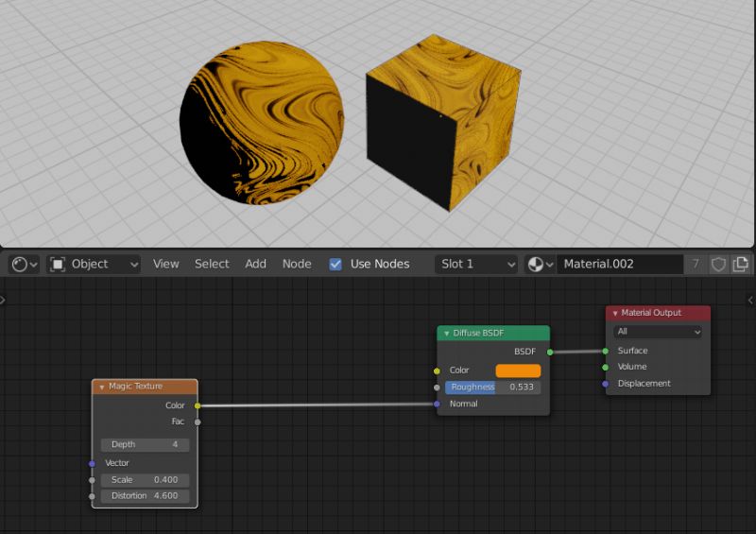The image size is (756, 534).
Task: Click the Diffuse Color input socket
Action: (x=437, y=370)
